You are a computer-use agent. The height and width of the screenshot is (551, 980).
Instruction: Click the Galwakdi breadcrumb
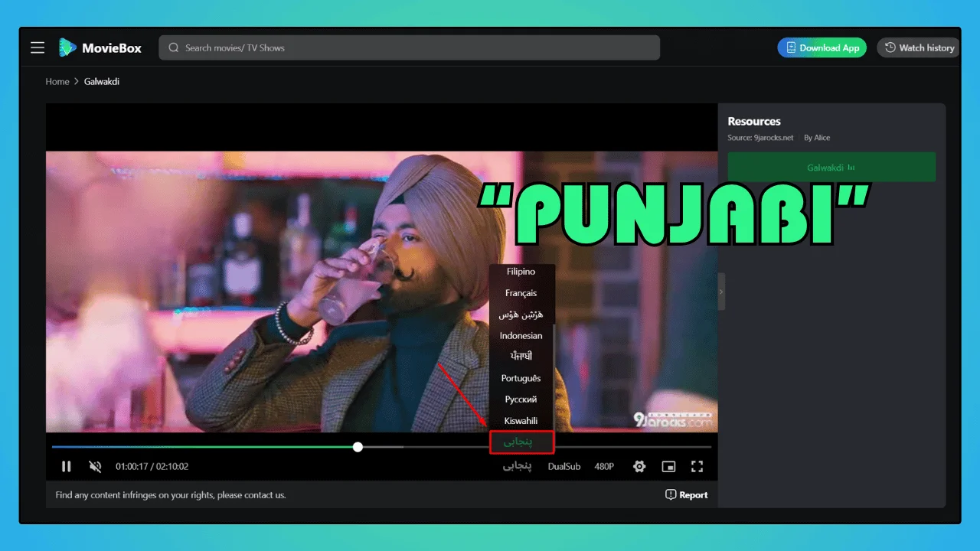102,81
